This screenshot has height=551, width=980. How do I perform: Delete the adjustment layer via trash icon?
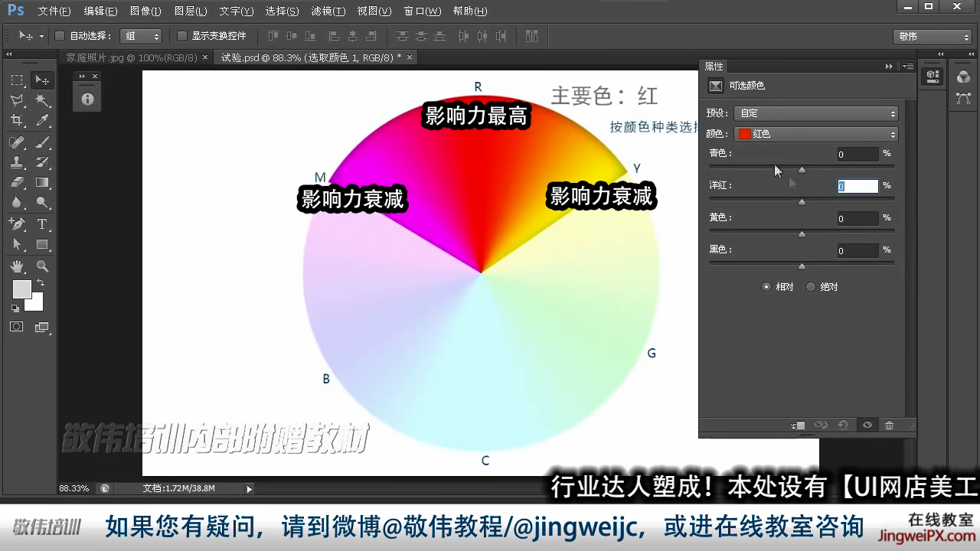click(889, 425)
